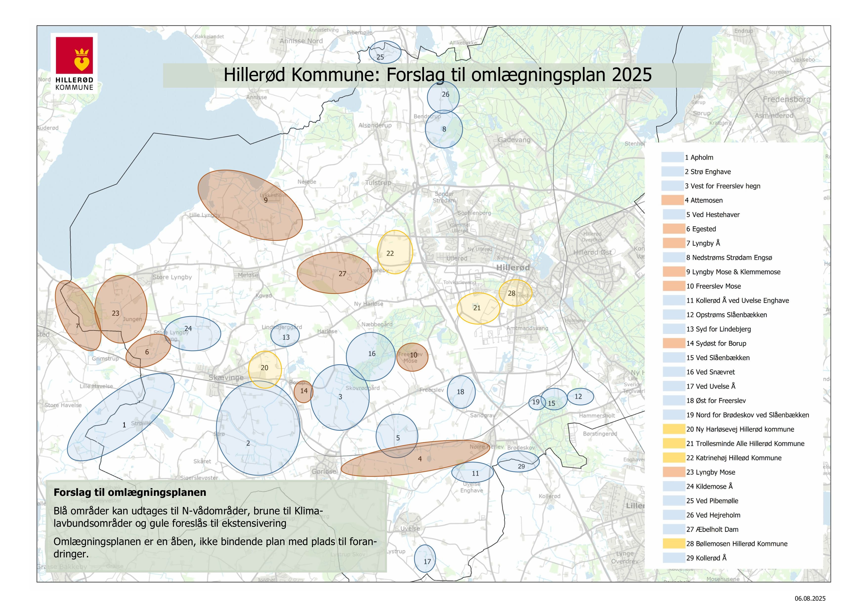Image resolution: width=868 pixels, height=614 pixels.
Task: Click legend entry 17 Ved Uvelse Å
Action: tap(711, 386)
